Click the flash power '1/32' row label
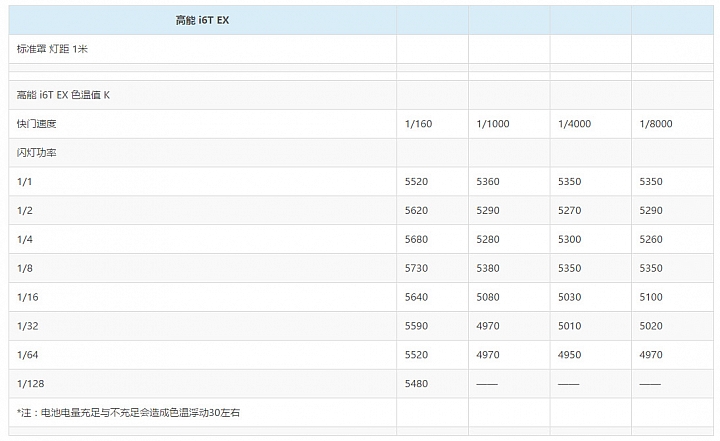This screenshot has width=720, height=441. click(28, 327)
